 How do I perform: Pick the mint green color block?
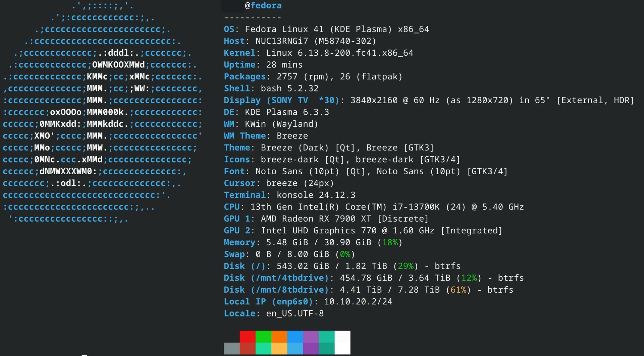pos(263,348)
